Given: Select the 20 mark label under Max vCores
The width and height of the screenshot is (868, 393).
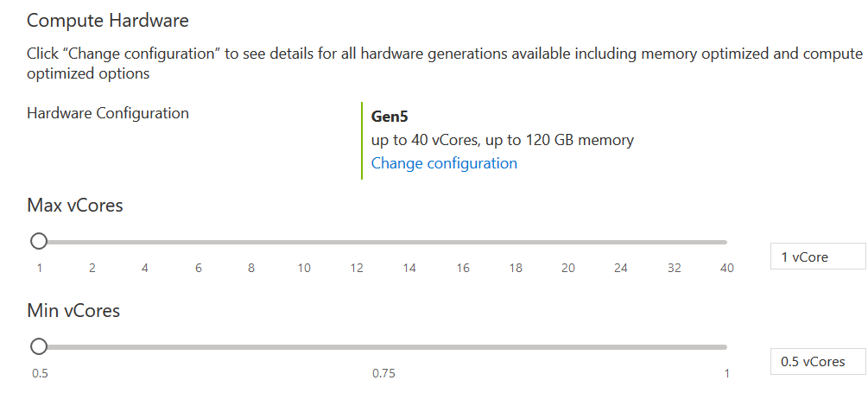Looking at the screenshot, I should tap(568, 268).
